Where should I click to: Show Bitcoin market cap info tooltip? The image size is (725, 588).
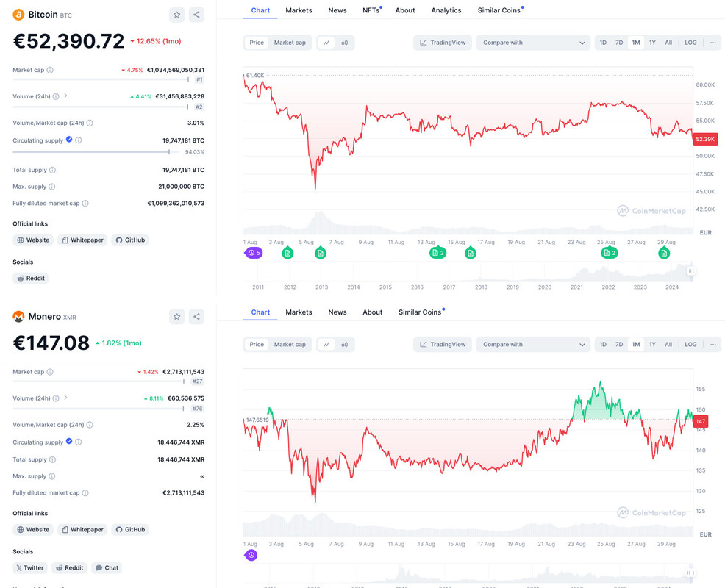50,71
